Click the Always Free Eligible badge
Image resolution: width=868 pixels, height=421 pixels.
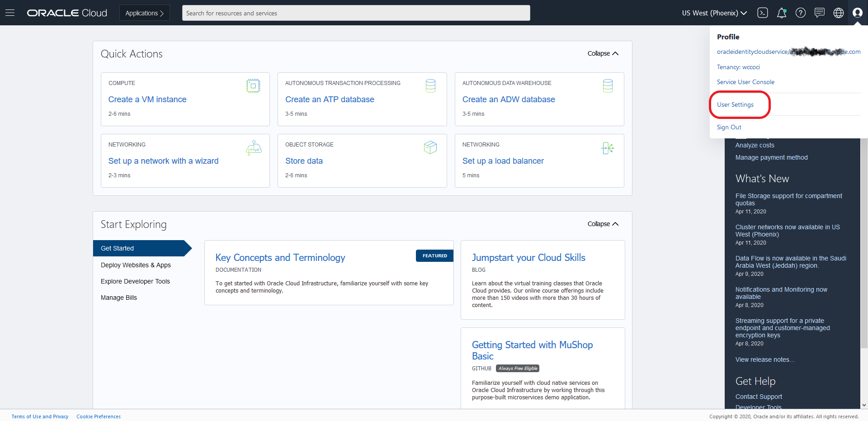tap(518, 369)
